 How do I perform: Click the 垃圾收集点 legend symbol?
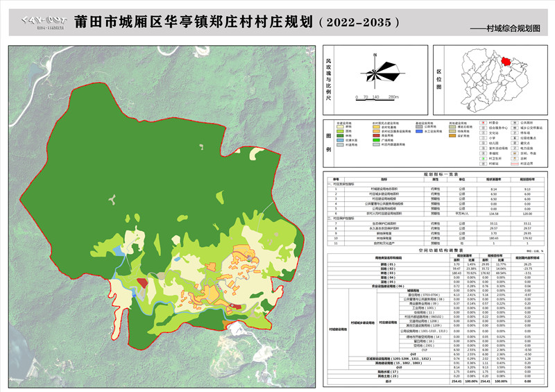(515, 137)
